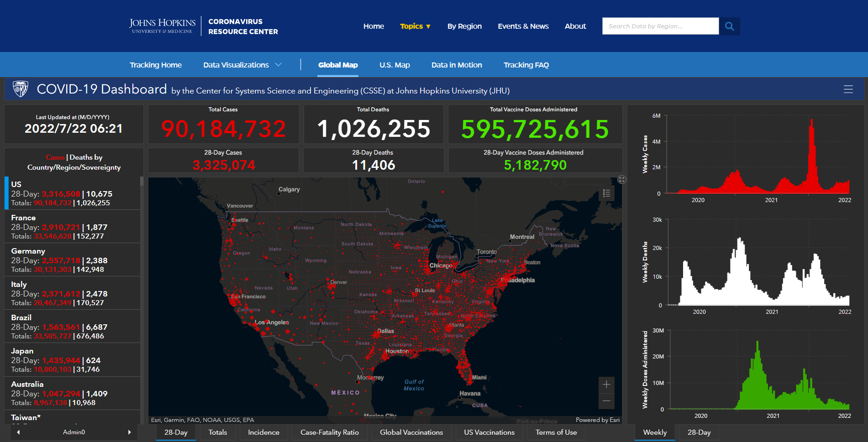This screenshot has width=868, height=442.
Task: Go to next Admin level arrow
Action: click(129, 432)
